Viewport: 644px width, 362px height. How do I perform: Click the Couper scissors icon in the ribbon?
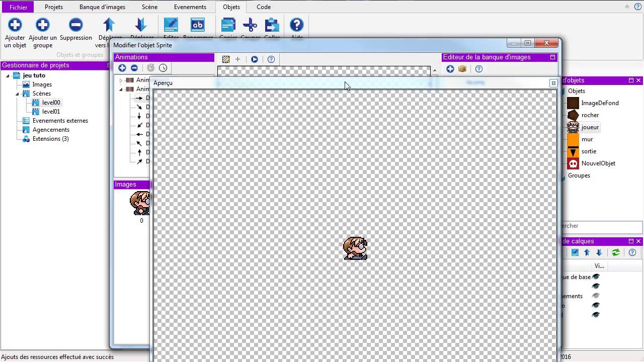(250, 25)
